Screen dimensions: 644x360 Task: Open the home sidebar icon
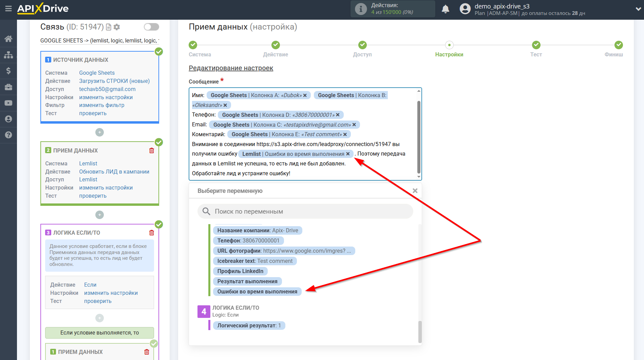click(x=8, y=39)
